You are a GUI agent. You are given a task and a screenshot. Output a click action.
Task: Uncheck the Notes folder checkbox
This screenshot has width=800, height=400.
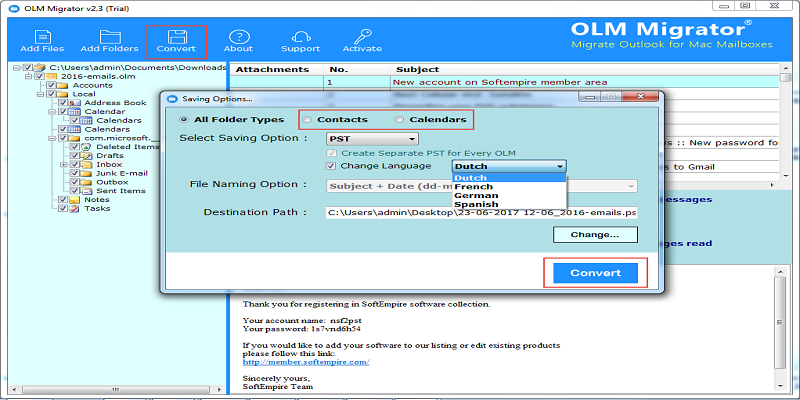[x=63, y=199]
